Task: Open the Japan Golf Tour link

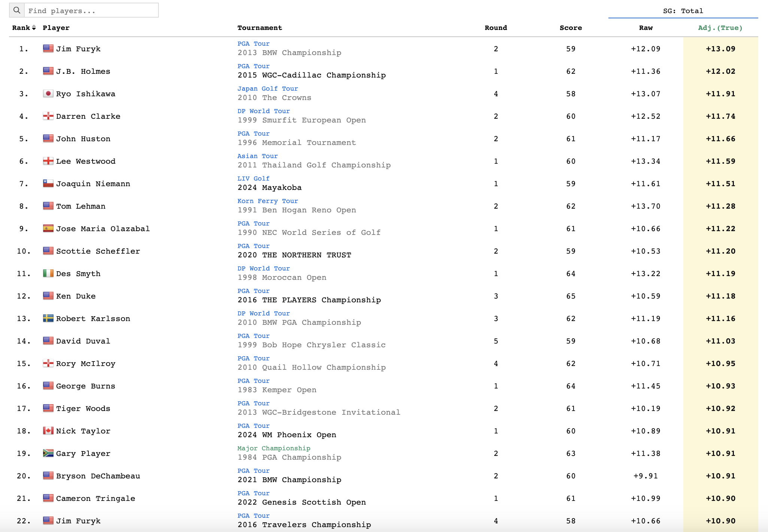Action: point(267,89)
